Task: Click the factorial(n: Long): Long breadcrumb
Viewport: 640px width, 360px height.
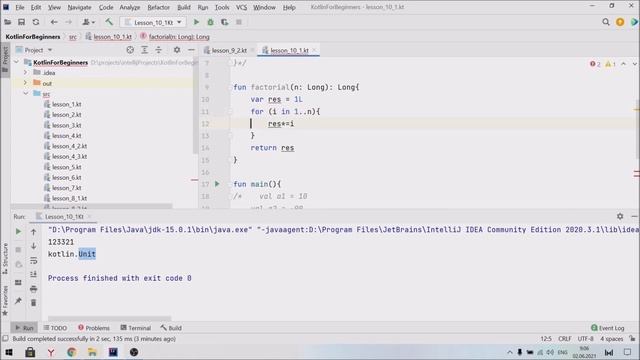Action: pos(179,37)
